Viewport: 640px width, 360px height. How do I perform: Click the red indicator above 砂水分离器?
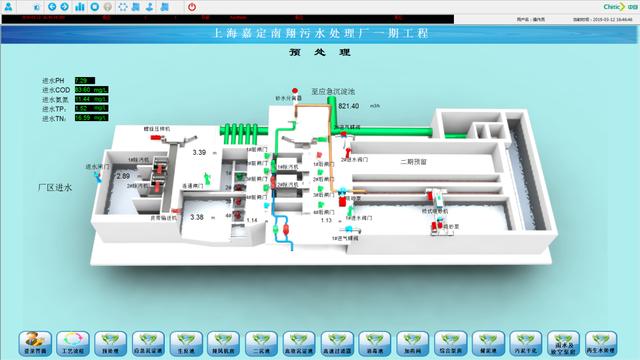295,91
